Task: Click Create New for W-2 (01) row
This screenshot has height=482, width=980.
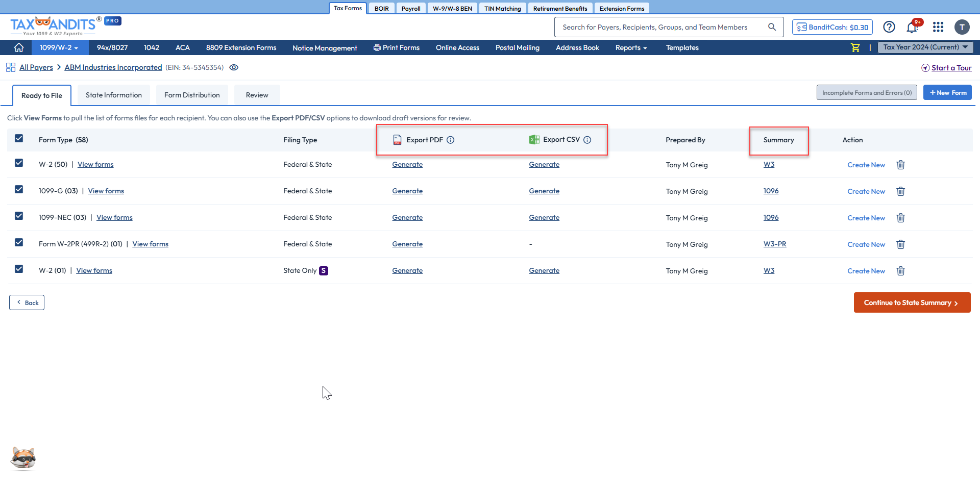Action: [866, 271]
